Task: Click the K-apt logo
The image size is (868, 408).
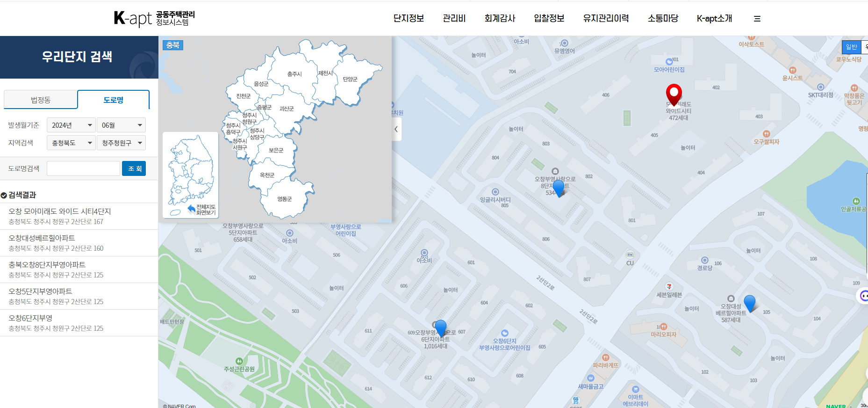Action: pos(154,18)
